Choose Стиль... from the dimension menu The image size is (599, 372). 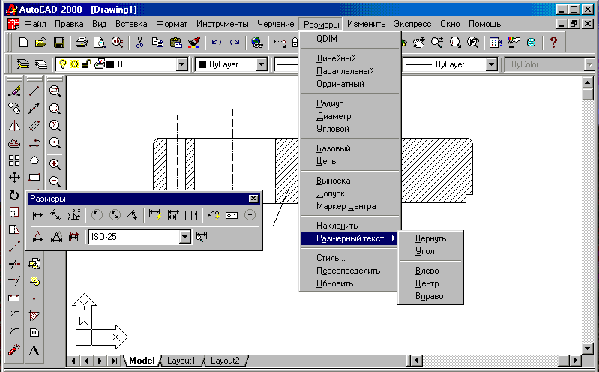pos(330,258)
